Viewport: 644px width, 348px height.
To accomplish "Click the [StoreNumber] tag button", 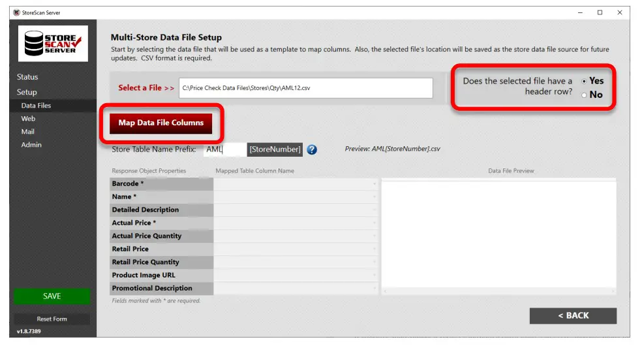I will pos(275,150).
